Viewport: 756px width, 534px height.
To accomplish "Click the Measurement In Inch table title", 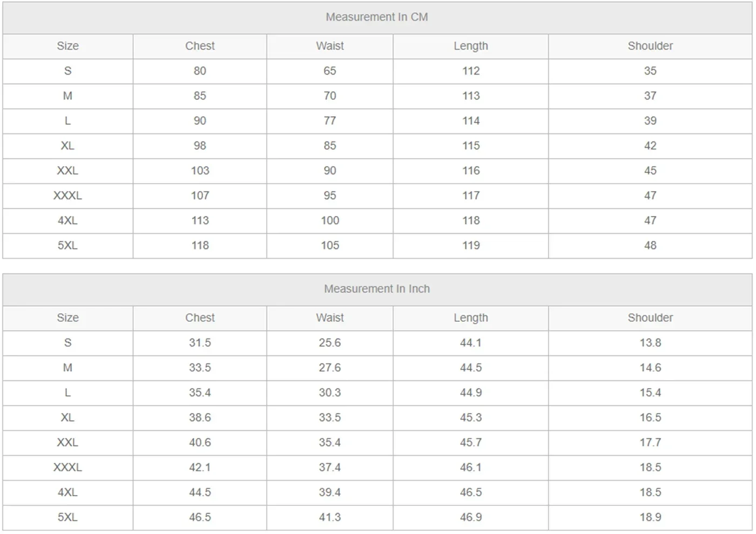I will pos(377,289).
